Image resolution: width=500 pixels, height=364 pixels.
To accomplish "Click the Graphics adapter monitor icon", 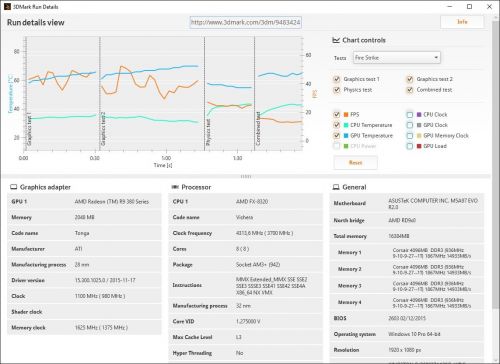I will (x=13, y=187).
